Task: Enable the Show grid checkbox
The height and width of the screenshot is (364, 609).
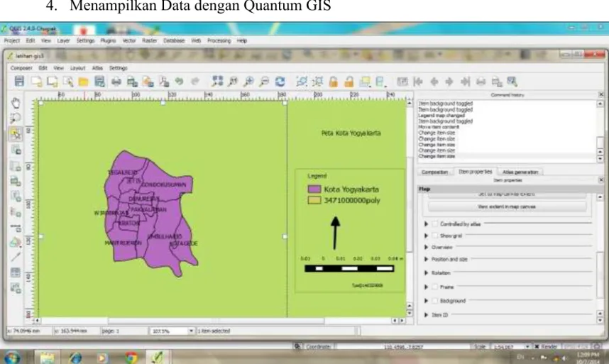Action: tap(435, 236)
